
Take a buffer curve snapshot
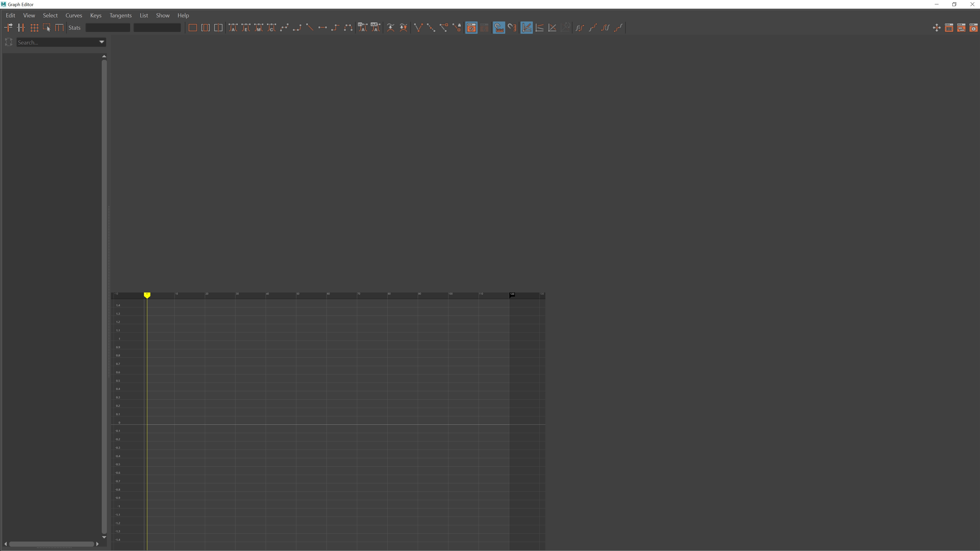391,27
